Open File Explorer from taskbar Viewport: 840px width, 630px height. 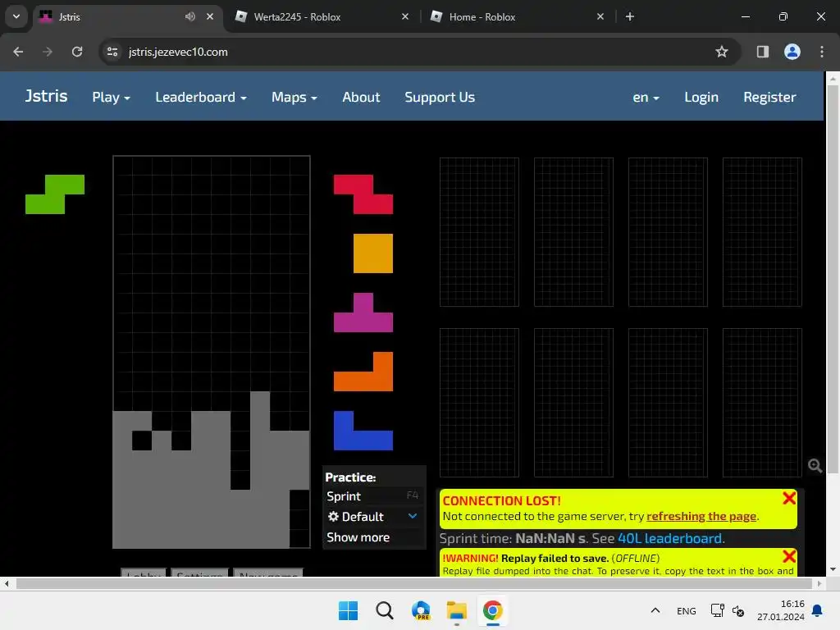(456, 610)
